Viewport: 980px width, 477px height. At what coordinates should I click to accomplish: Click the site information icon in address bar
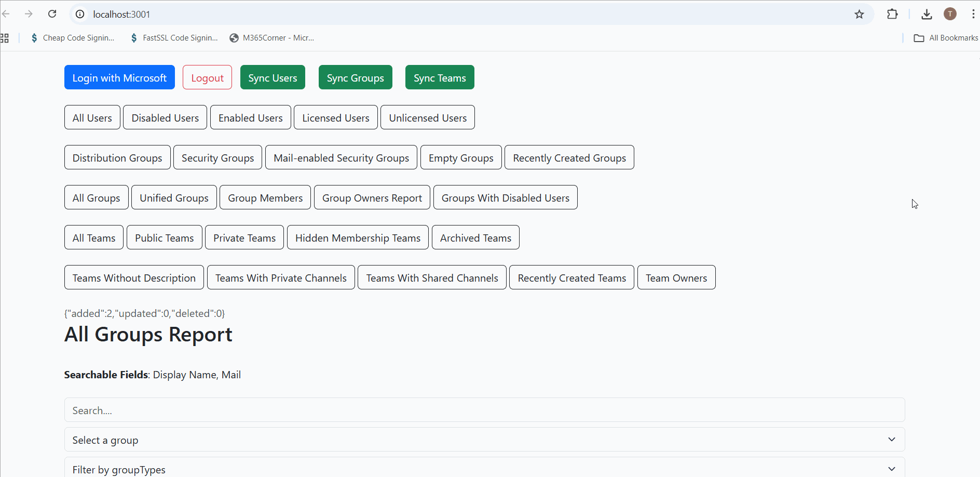pos(80,14)
